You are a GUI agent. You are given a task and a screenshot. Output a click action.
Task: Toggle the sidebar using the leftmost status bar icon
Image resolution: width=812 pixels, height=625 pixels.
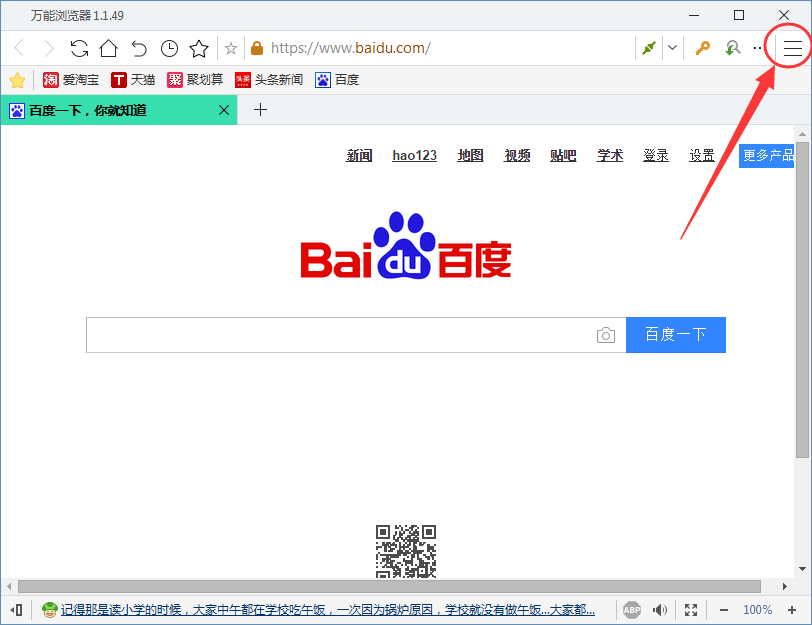[x=14, y=609]
